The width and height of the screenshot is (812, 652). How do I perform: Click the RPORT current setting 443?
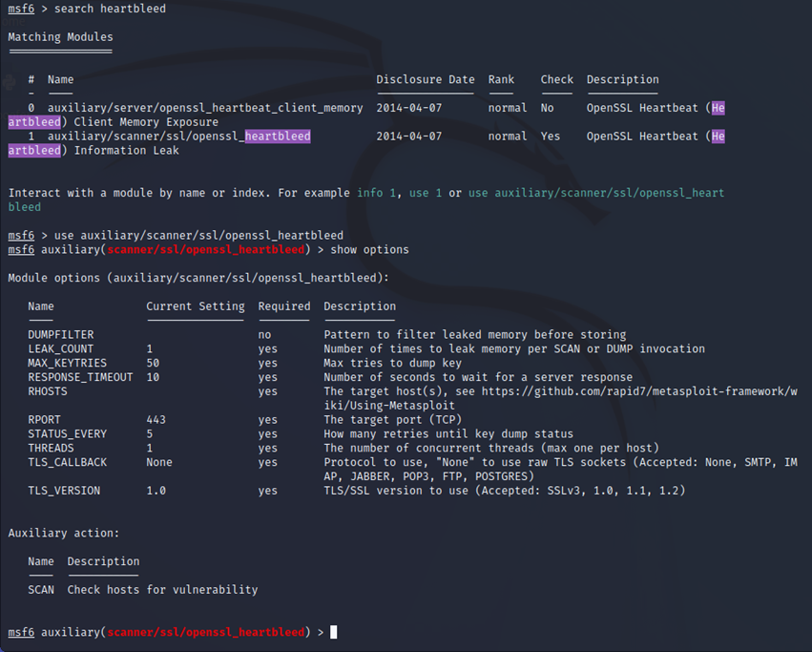tap(156, 419)
